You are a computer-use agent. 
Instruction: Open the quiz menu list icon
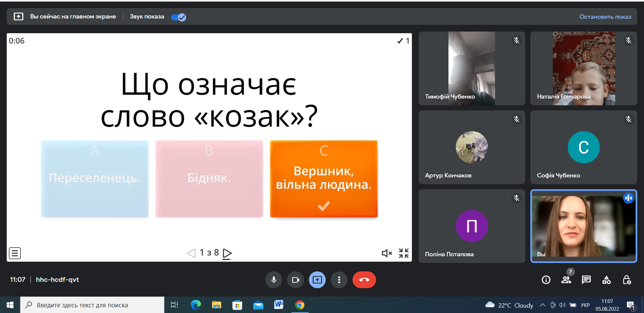[15, 253]
